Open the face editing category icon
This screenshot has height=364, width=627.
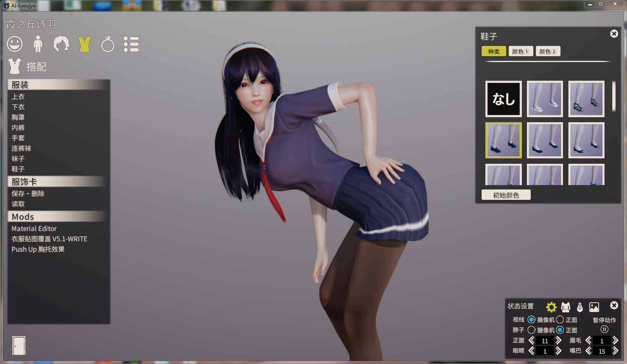click(x=15, y=44)
